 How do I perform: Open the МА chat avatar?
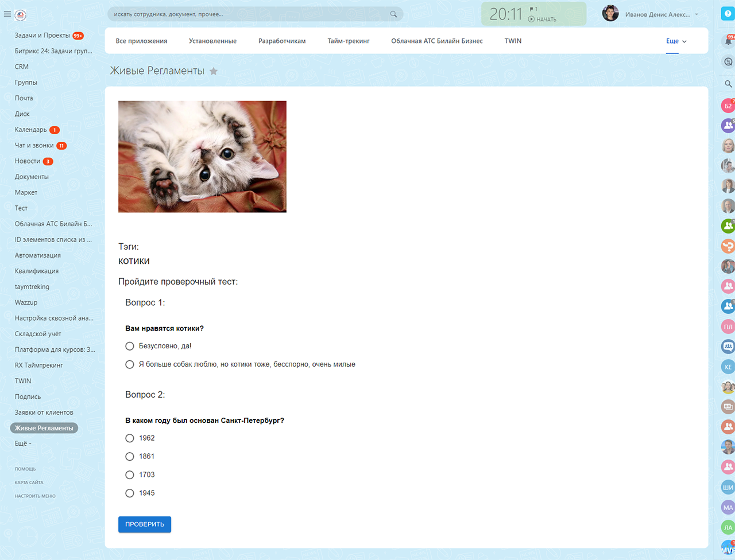[728, 507]
